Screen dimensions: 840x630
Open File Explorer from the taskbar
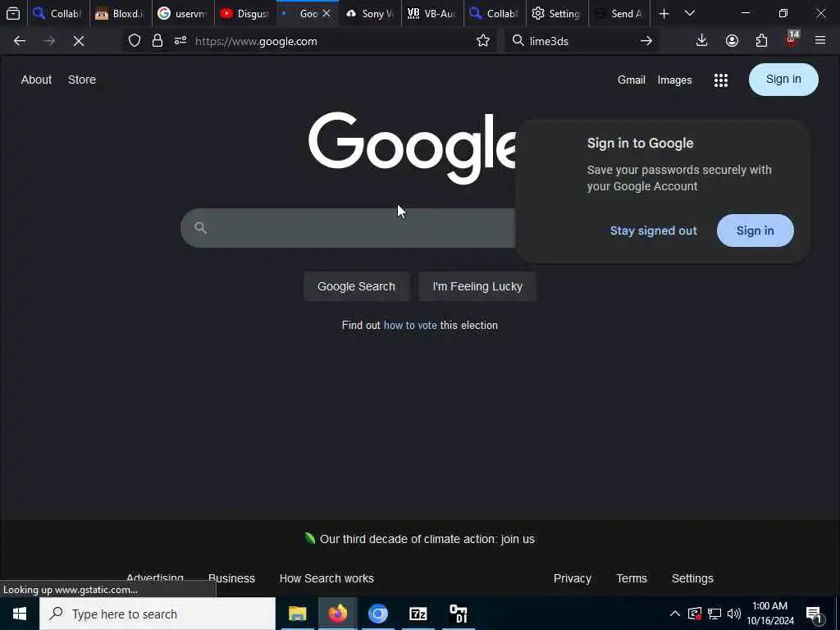297,614
